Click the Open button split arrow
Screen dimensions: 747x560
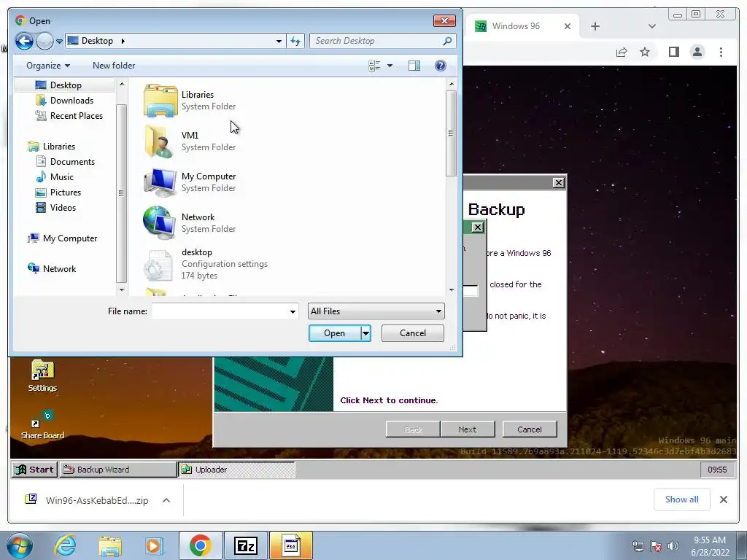(x=366, y=333)
